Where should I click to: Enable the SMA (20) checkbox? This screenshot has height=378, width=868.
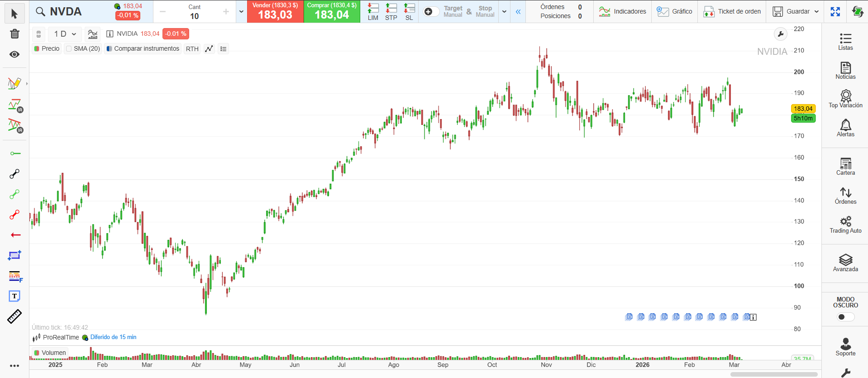69,49
